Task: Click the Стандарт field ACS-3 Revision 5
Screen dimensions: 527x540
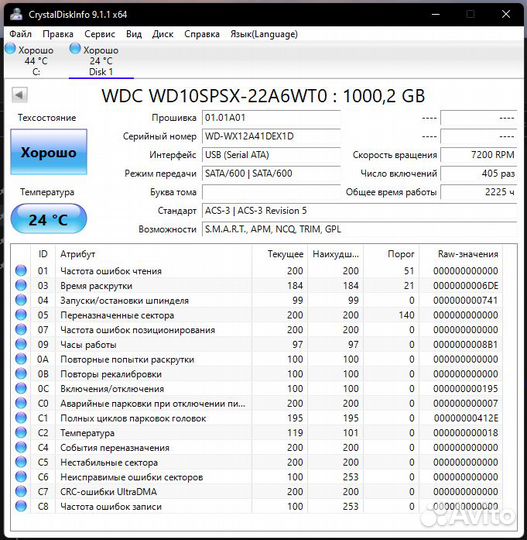Action: pos(359,211)
